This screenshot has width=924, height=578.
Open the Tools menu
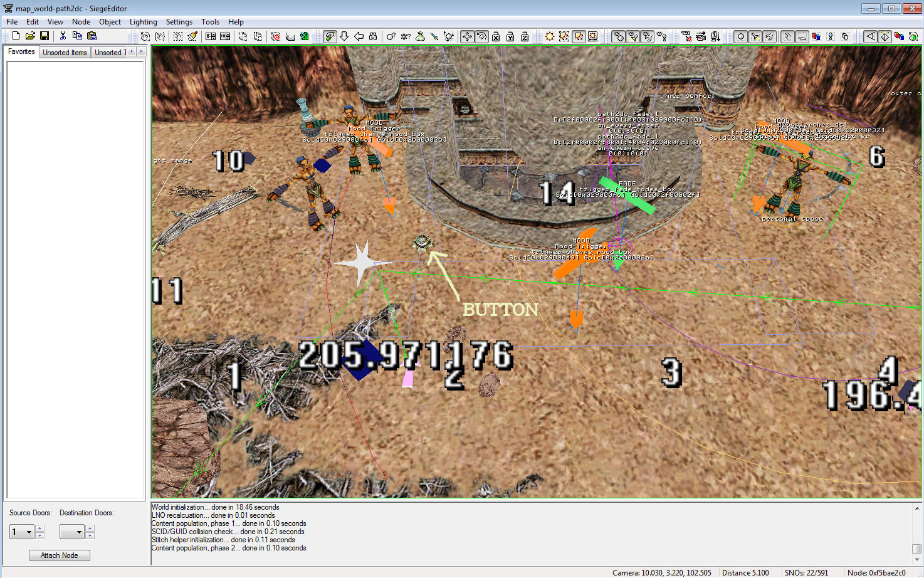click(x=210, y=22)
